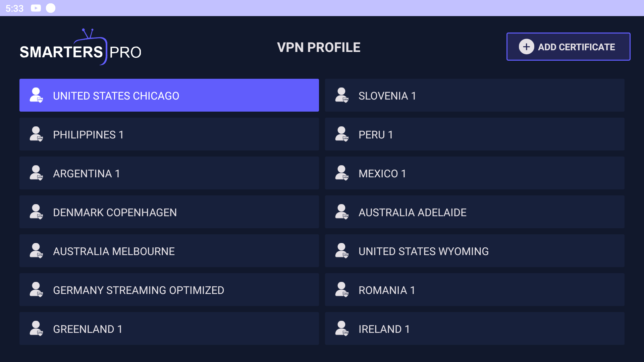Click the VPN profile icon next to Peru 1
This screenshot has width=644, height=362.
pos(342,134)
